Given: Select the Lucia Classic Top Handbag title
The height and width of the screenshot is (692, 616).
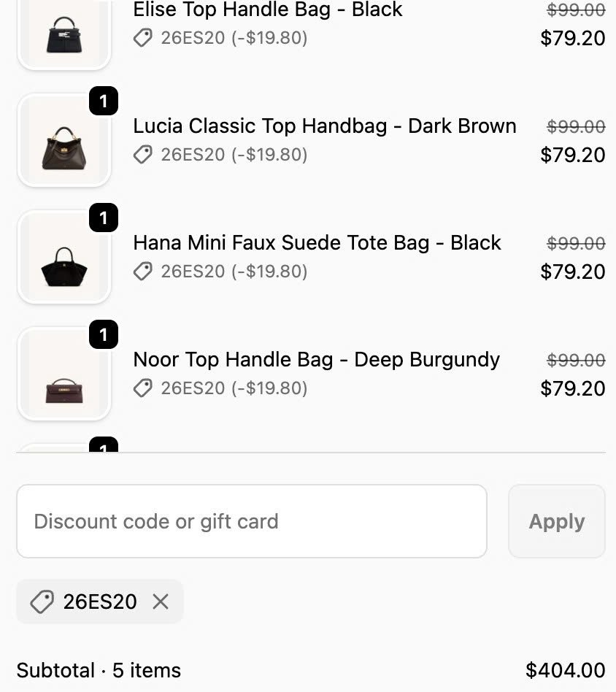Looking at the screenshot, I should coord(325,126).
